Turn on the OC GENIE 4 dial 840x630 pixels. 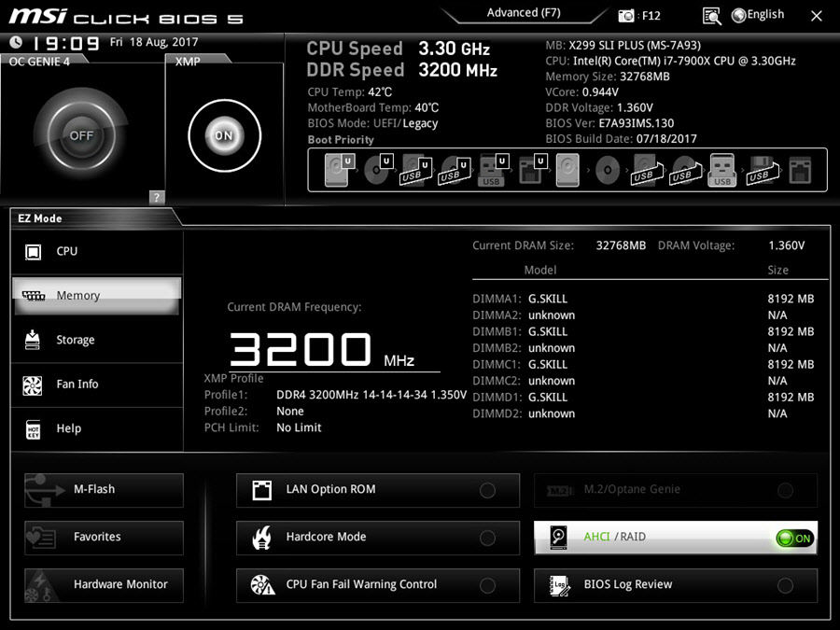(81, 135)
